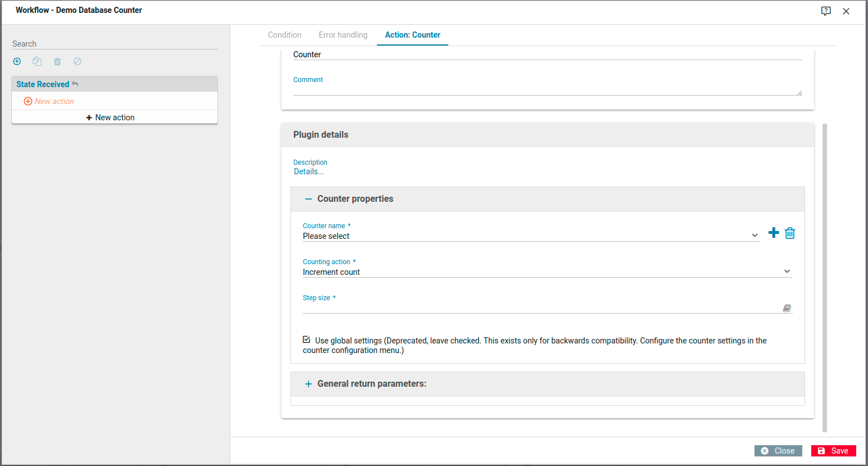Open the Counting action dropdown
Image resolution: width=868 pixels, height=466 pixels.
click(x=547, y=272)
